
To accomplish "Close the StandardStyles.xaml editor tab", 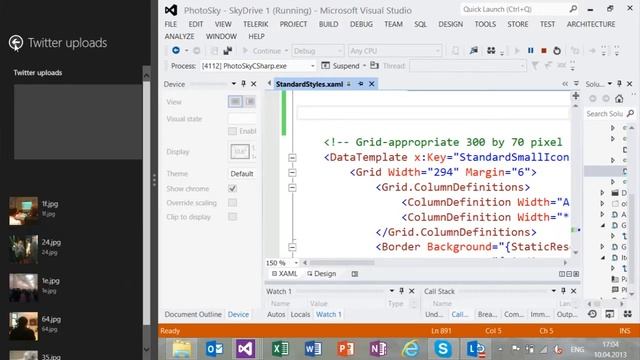I will (x=371, y=84).
